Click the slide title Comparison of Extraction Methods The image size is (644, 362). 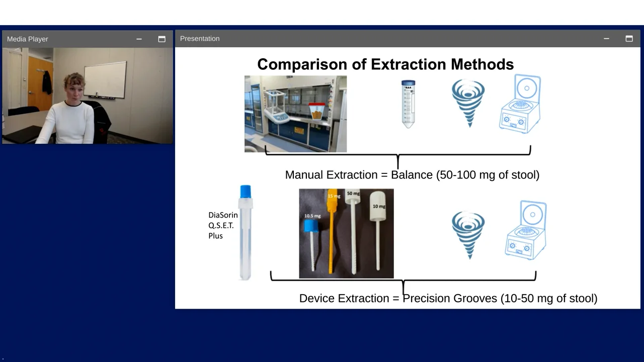point(385,64)
